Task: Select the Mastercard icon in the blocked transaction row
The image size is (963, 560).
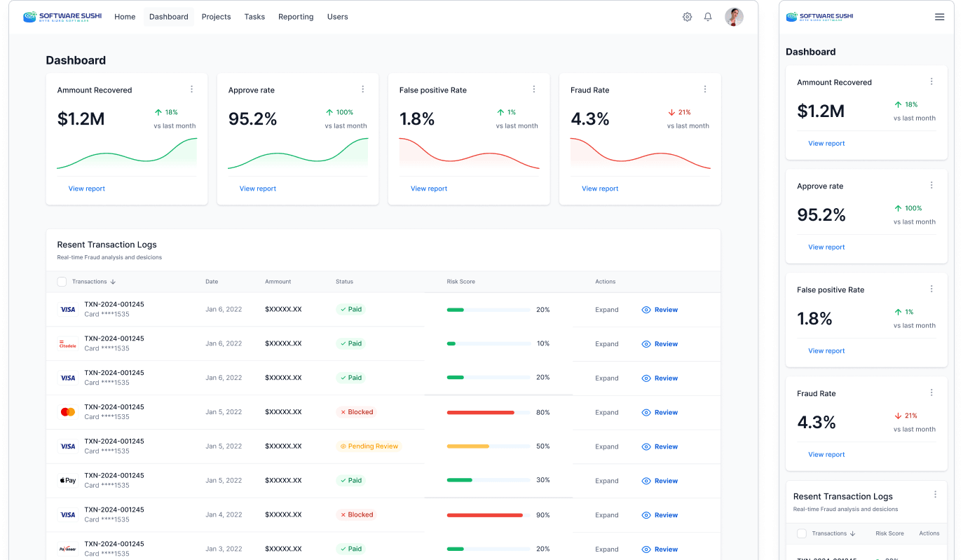Action: click(67, 411)
